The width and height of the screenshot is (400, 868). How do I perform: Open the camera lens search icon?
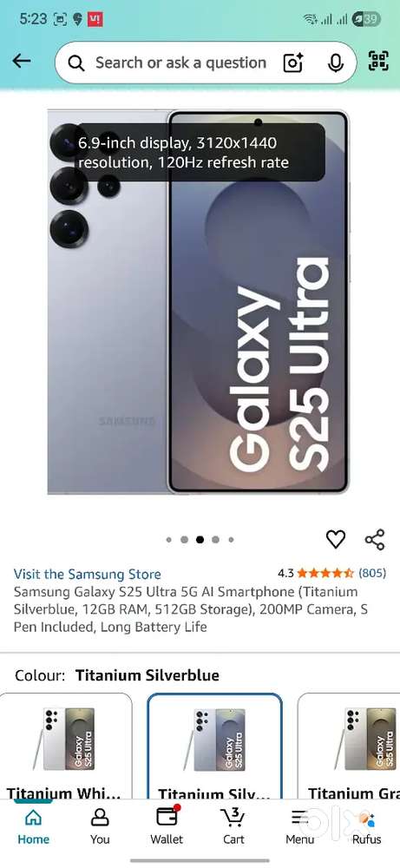click(x=294, y=63)
